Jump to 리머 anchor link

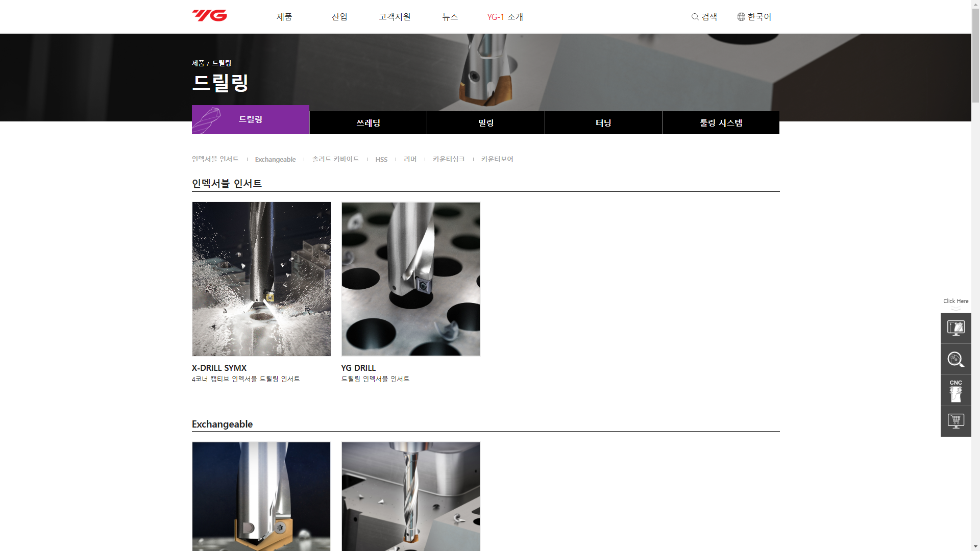coord(410,159)
